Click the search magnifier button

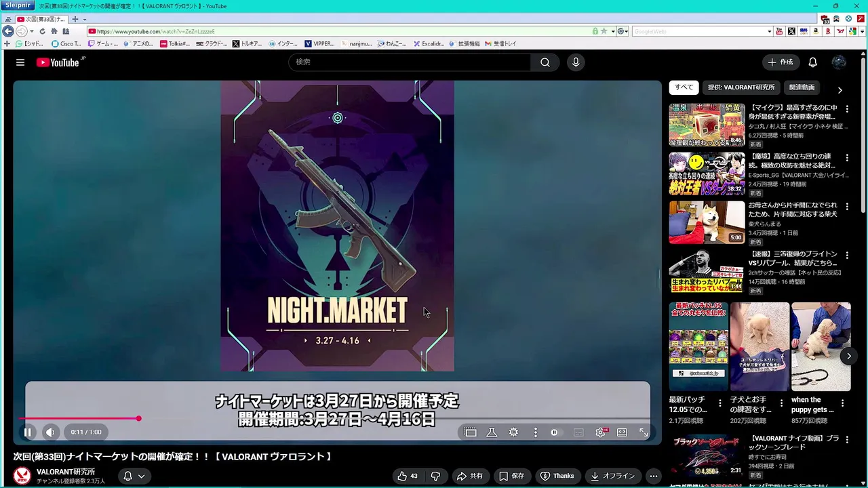(545, 62)
